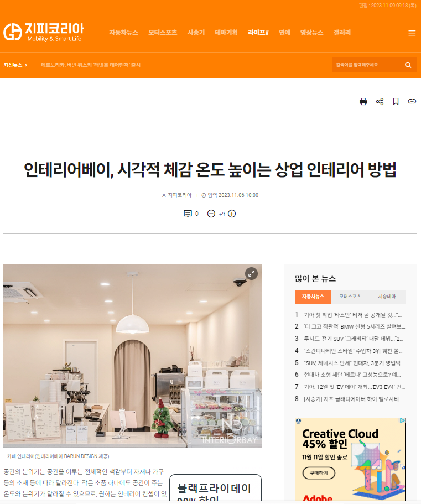Print the article using the printer icon
421x504 pixels.
363,102
